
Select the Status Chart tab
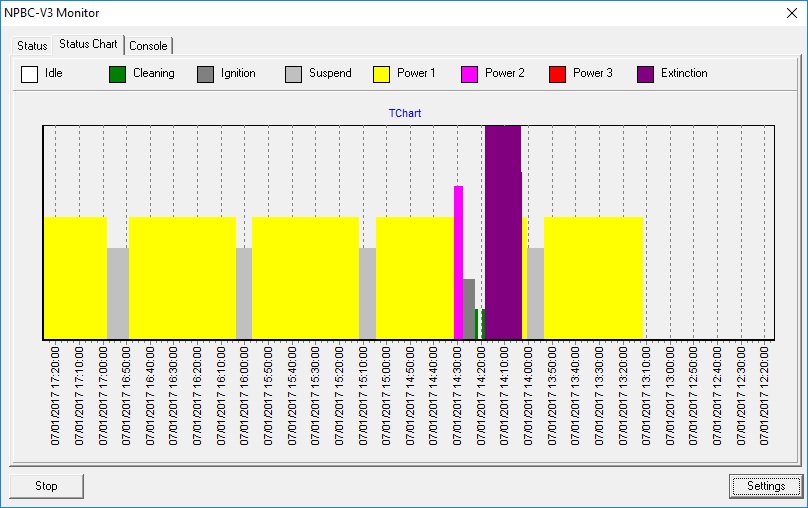pos(88,44)
